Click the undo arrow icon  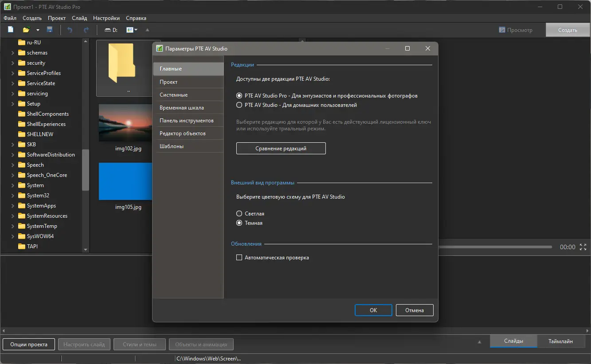click(70, 30)
